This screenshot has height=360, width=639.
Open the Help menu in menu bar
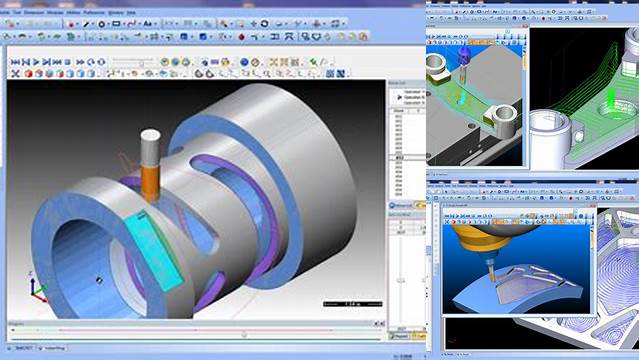click(130, 13)
